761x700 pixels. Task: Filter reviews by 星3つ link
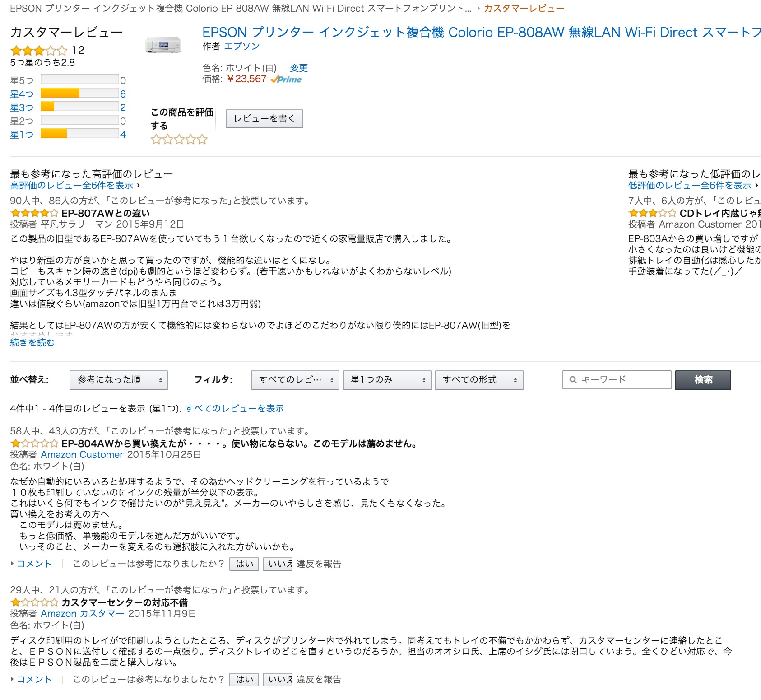click(x=22, y=107)
